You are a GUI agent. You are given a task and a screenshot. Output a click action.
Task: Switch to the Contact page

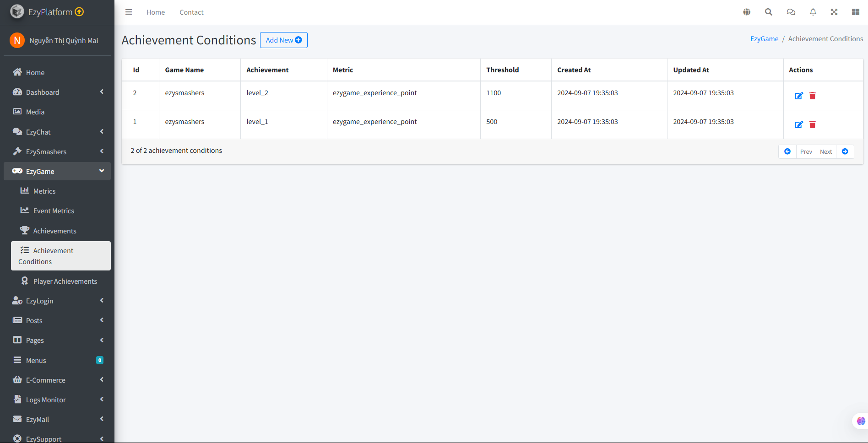pyautogui.click(x=191, y=12)
